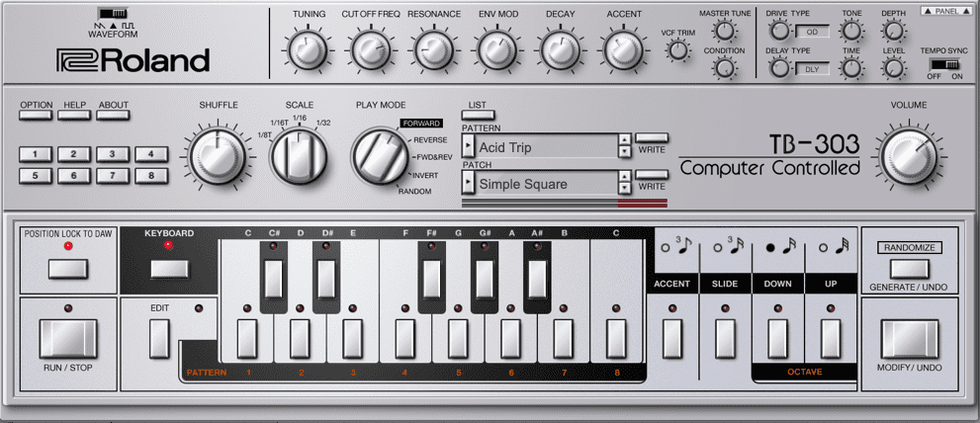Click the VCF TRIM knob
The width and height of the screenshot is (980, 423).
pyautogui.click(x=676, y=50)
